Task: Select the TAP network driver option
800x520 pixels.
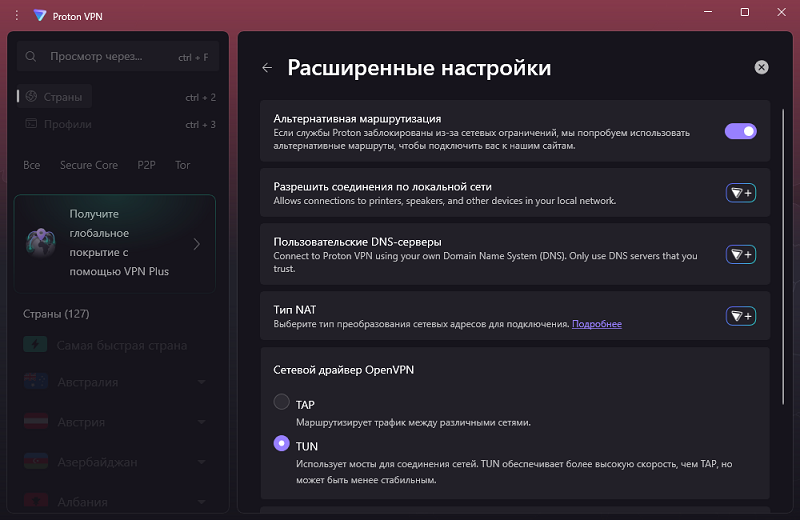Action: [282, 403]
